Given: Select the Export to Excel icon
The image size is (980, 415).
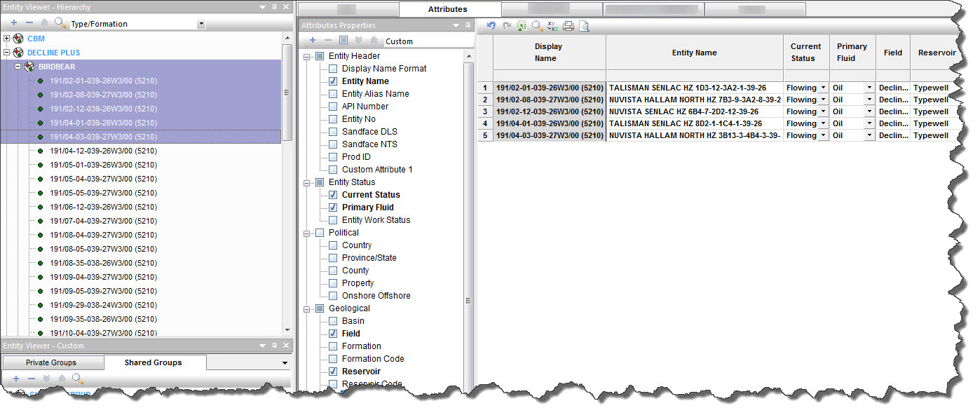Looking at the screenshot, I should point(521,26).
